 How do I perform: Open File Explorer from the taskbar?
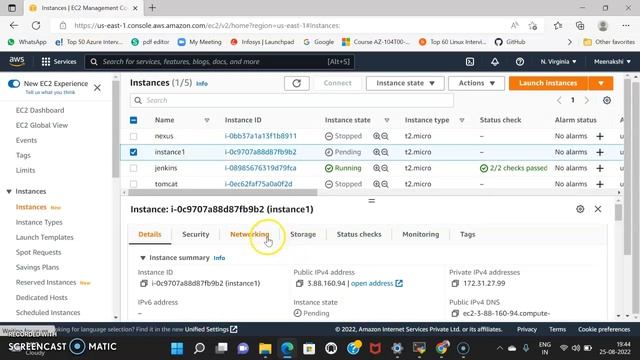tap(265, 348)
